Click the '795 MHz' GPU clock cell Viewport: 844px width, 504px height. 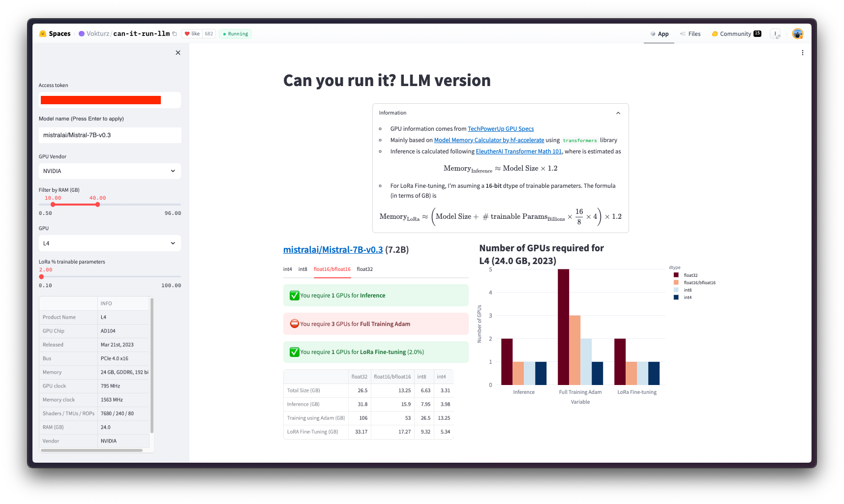[x=123, y=386]
